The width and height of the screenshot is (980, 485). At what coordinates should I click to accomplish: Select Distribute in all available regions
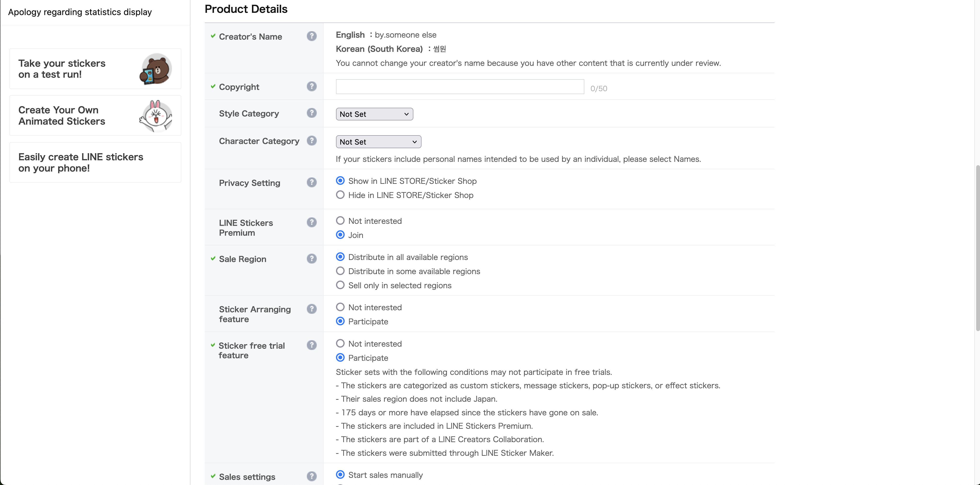[340, 257]
